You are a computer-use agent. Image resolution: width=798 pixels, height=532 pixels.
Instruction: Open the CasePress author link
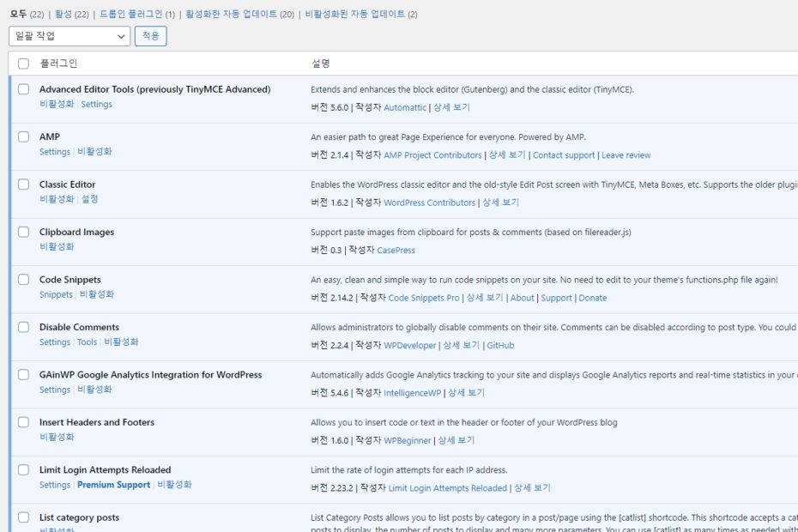click(x=396, y=250)
